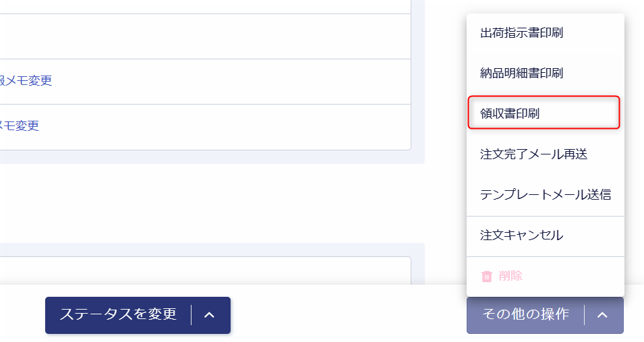Screen dimensions: 644x342
Task: Click the divider line inside ステータスを変更 button
Action: coord(192,315)
